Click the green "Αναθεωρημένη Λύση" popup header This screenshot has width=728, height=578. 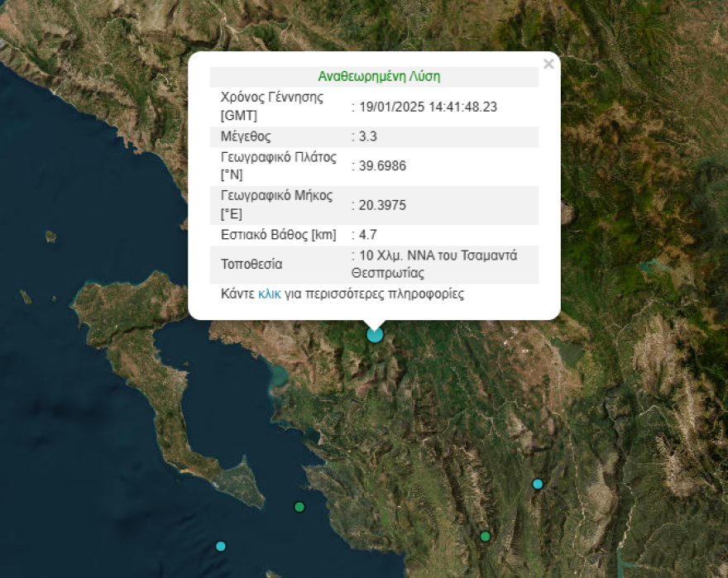click(379, 77)
